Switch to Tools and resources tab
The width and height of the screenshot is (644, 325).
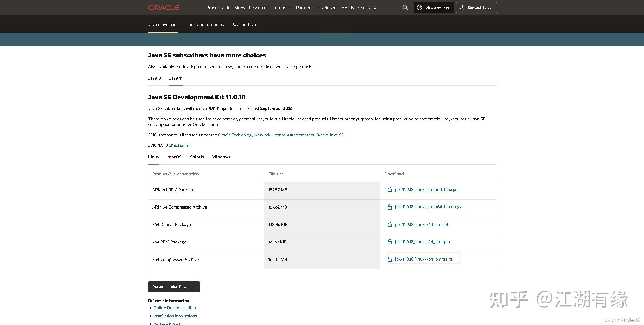[205, 24]
